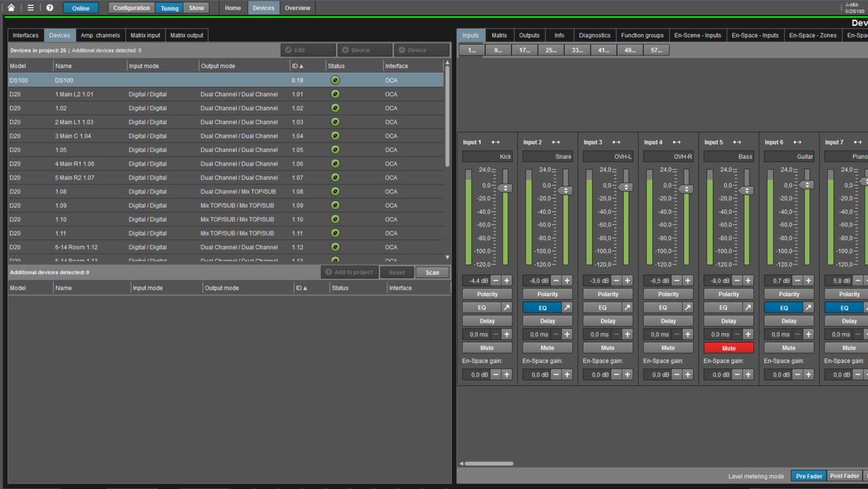Click the DS100 device status icon
Viewport: 868px width, 489px height.
[335, 80]
